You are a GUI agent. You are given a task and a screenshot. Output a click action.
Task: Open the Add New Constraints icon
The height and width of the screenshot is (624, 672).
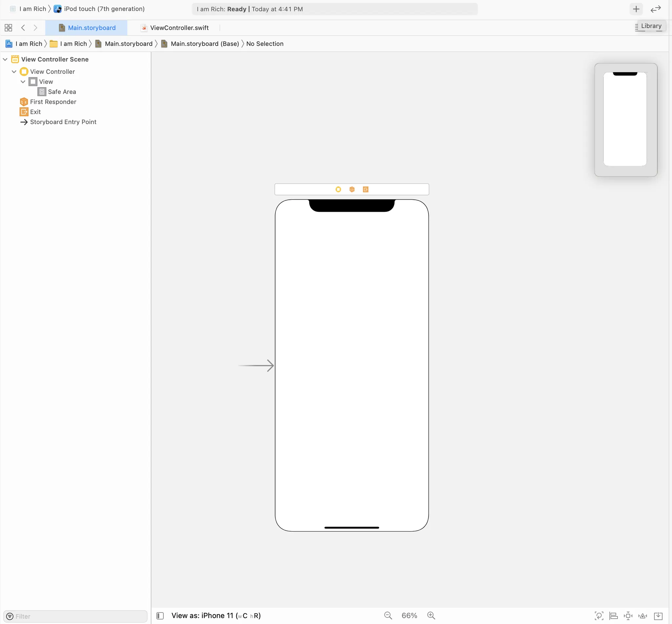[628, 616]
